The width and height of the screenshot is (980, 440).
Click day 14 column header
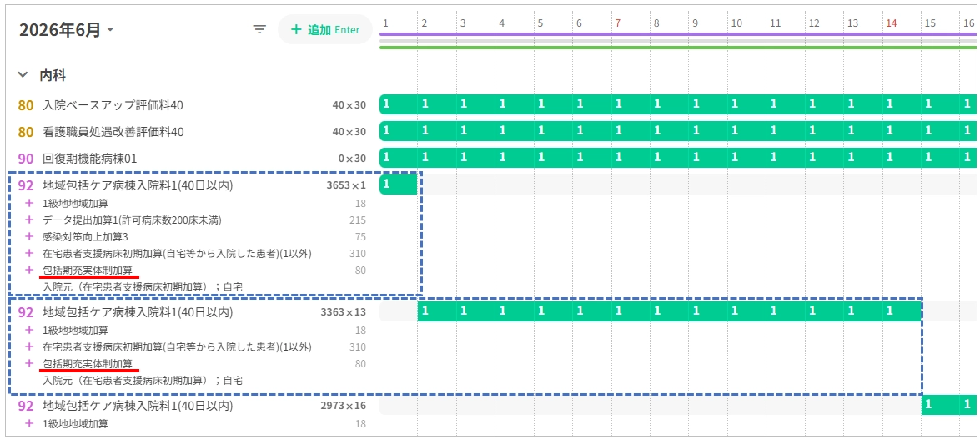(892, 23)
